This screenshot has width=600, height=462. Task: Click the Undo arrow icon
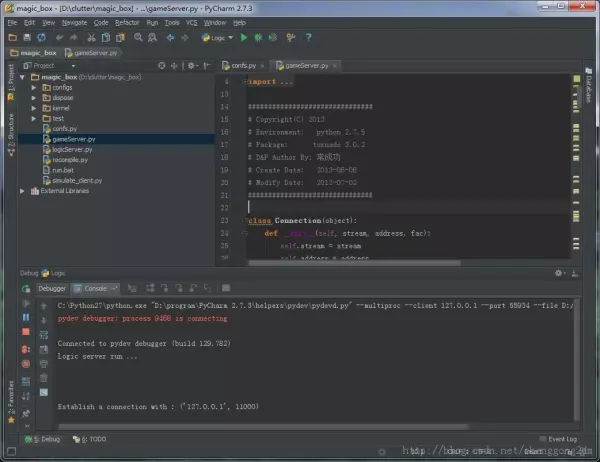pyautogui.click(x=59, y=38)
